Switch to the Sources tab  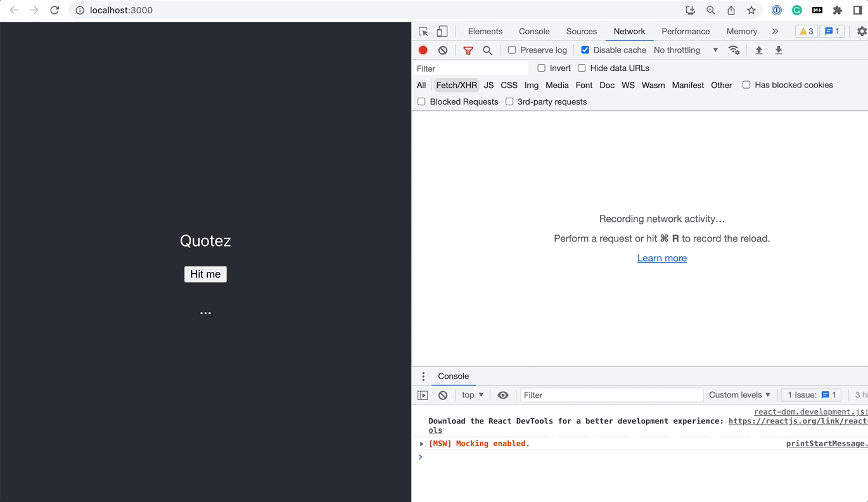pyautogui.click(x=581, y=31)
